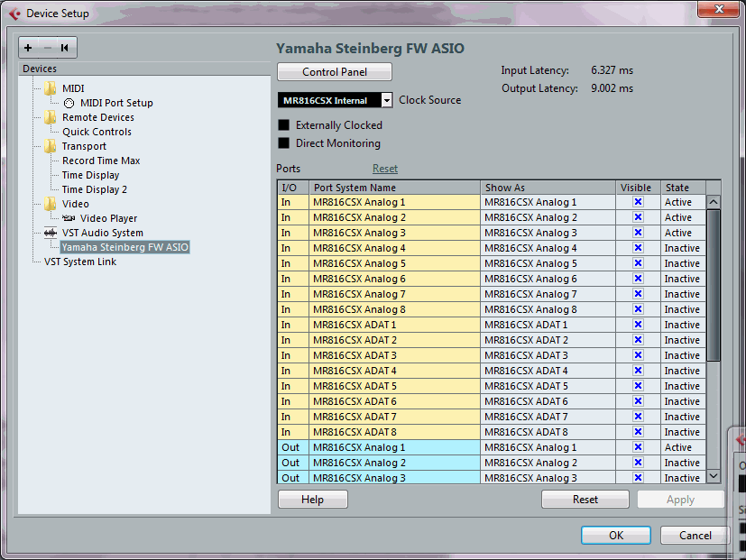Click the add device plus icon
The height and width of the screenshot is (560, 746).
[x=29, y=48]
